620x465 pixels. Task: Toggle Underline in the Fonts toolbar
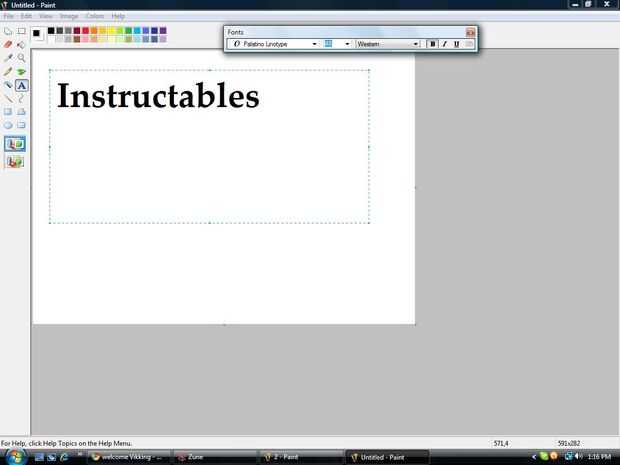point(457,44)
